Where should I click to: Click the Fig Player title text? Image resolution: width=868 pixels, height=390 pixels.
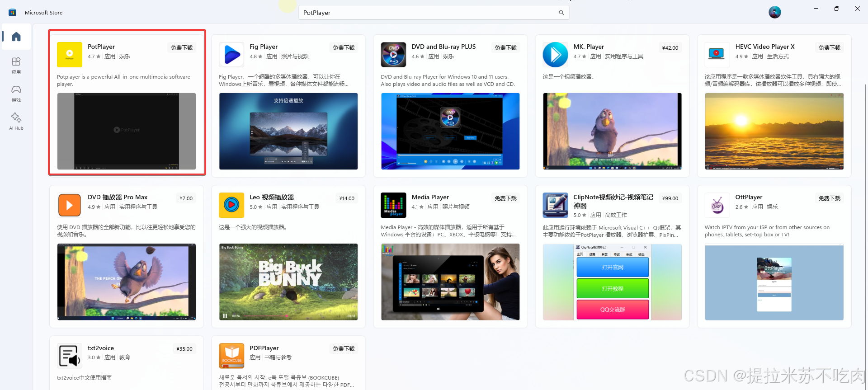click(264, 47)
